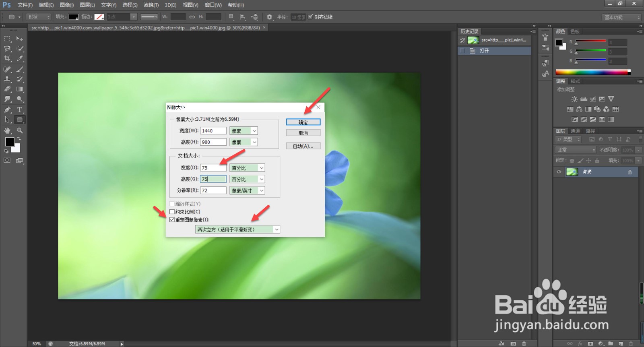Viewport: 644px width, 347px height.
Task: Select the Clone Stamp tool
Action: [7, 79]
